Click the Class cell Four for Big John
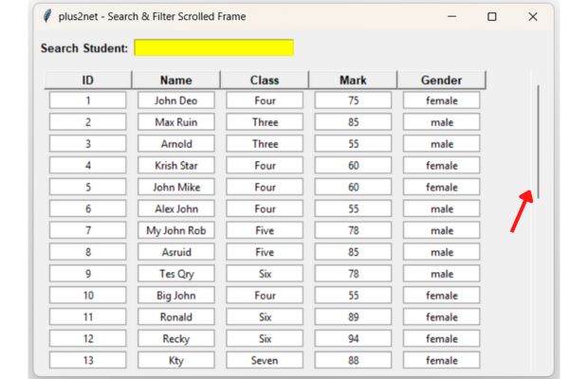The width and height of the screenshot is (588, 379). [x=265, y=296]
